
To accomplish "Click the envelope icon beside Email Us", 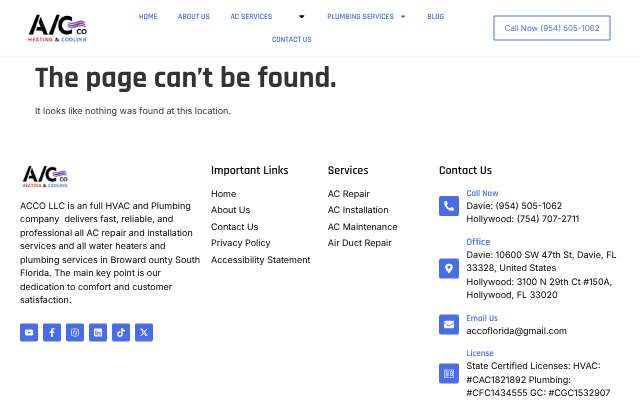I will (x=449, y=324).
